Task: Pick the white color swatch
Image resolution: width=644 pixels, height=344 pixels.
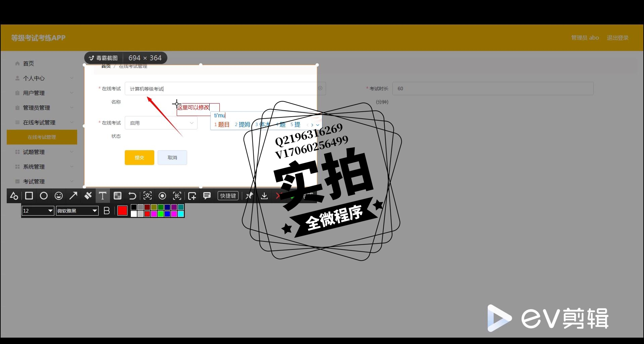Action: click(134, 214)
